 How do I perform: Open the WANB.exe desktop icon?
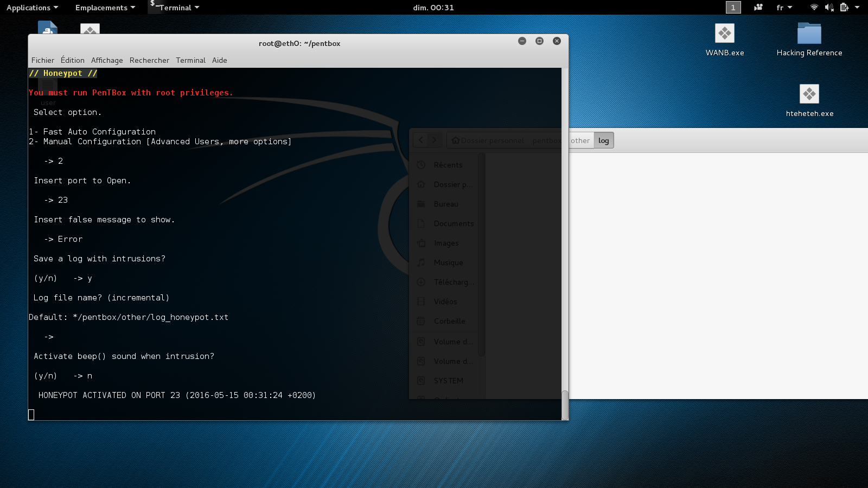pyautogui.click(x=724, y=34)
